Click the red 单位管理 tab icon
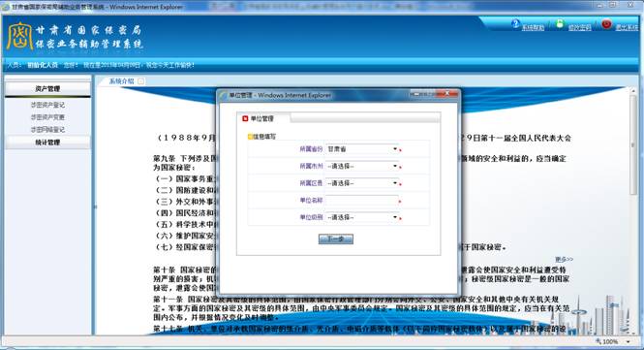Screen dimensions: 644x350 pyautogui.click(x=245, y=118)
